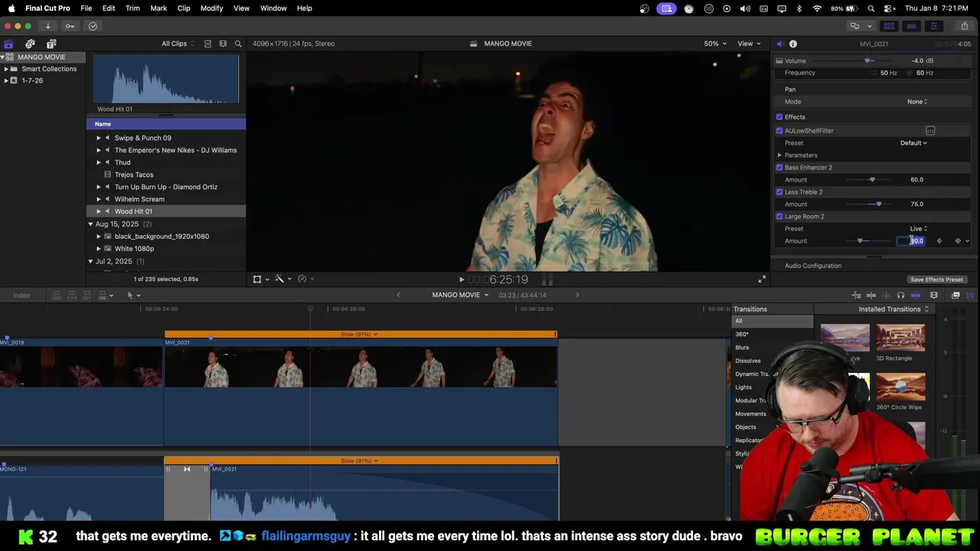Uncheck Less Treble 2 effect
The width and height of the screenshot is (980, 551).
point(779,192)
